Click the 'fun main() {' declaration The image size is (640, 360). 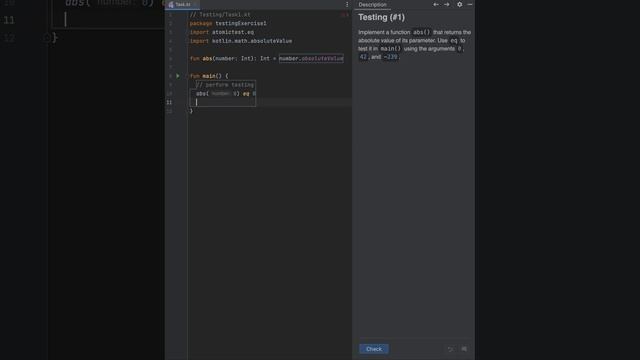(x=209, y=76)
